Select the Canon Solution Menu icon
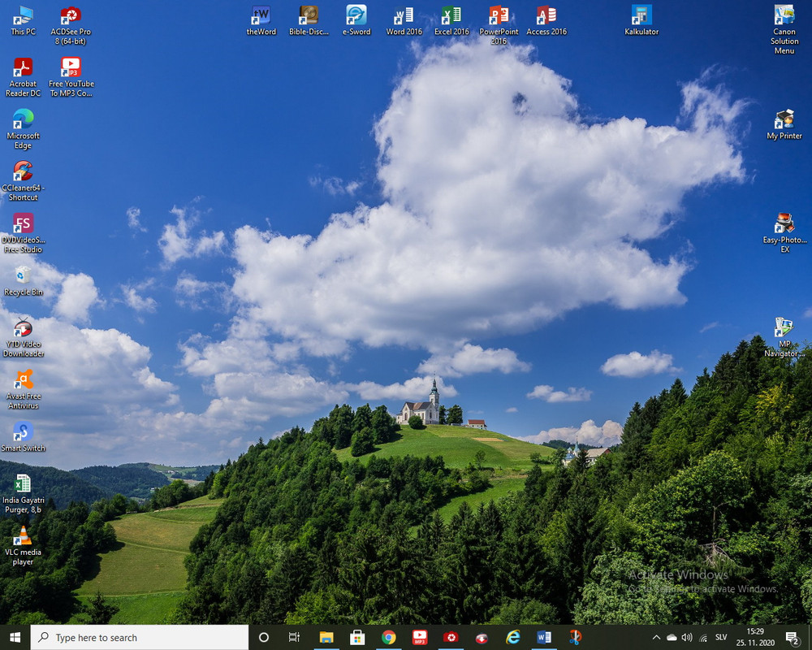 pos(784,29)
